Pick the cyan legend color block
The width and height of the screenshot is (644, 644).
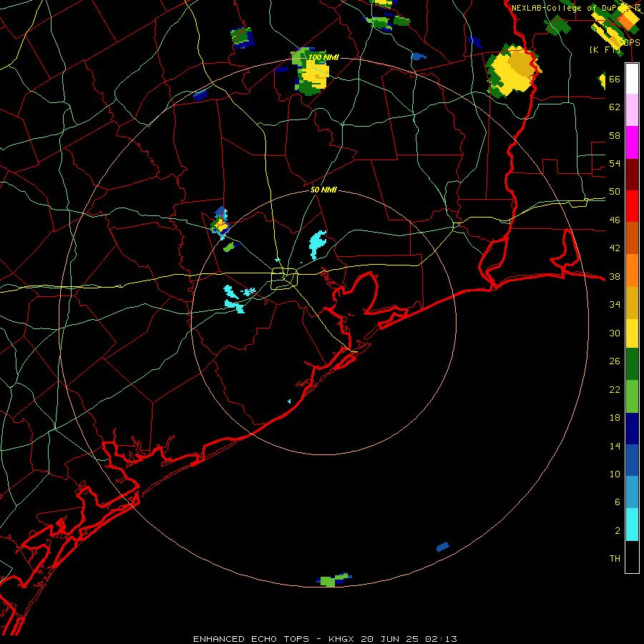click(x=632, y=525)
